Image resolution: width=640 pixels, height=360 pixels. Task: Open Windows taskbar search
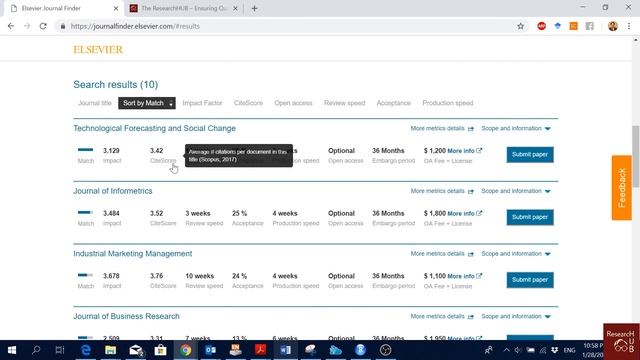pyautogui.click(x=36, y=350)
